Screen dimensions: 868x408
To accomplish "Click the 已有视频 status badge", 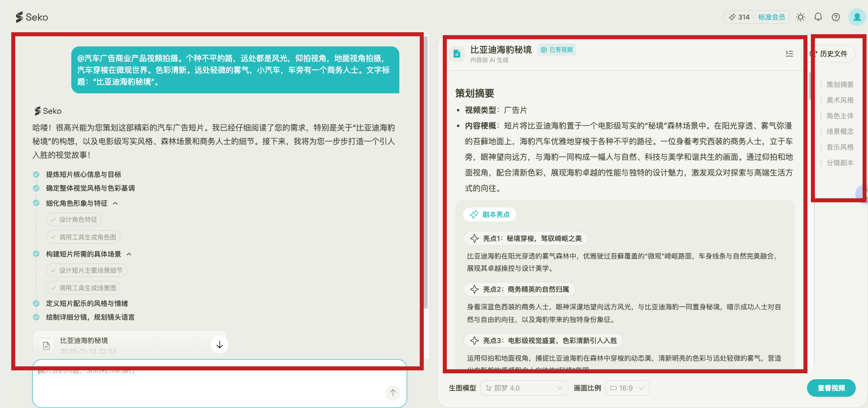I will pos(557,50).
